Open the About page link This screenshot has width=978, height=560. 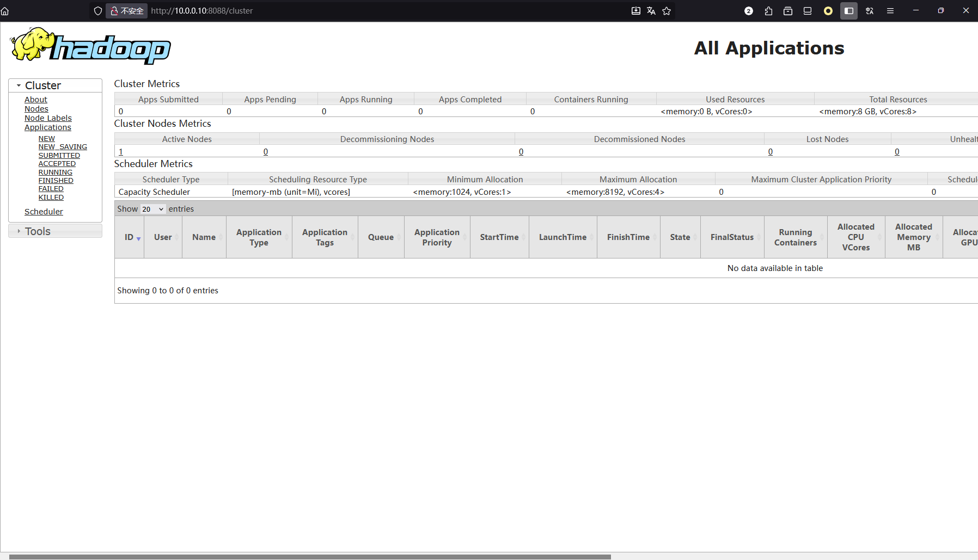pos(36,99)
